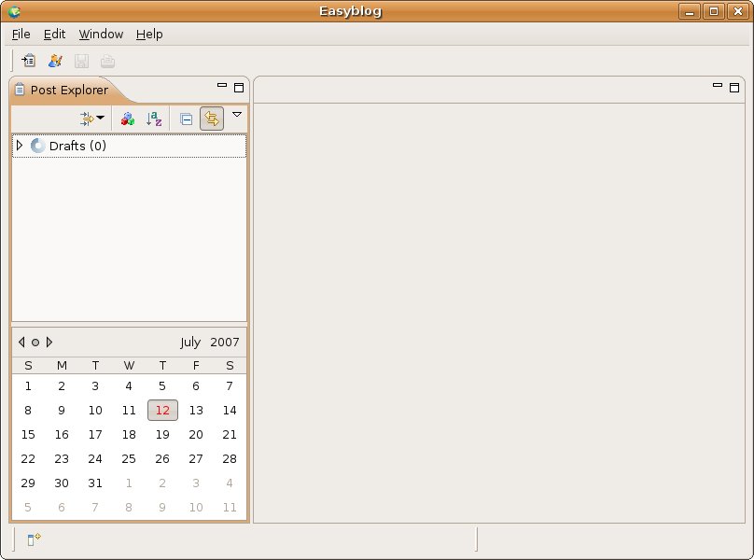Screen dimensions: 754x560
Task: Click the Collapse All icon
Action: tap(186, 119)
